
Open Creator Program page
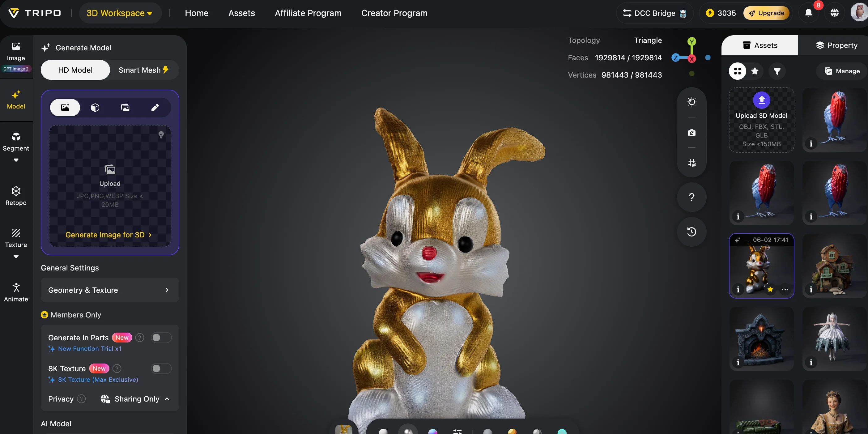[x=394, y=13]
